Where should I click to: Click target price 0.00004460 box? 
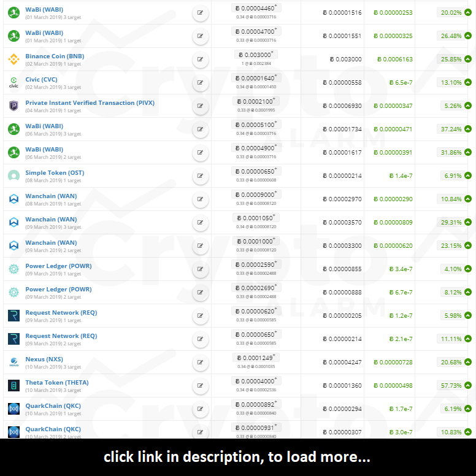click(x=256, y=8)
